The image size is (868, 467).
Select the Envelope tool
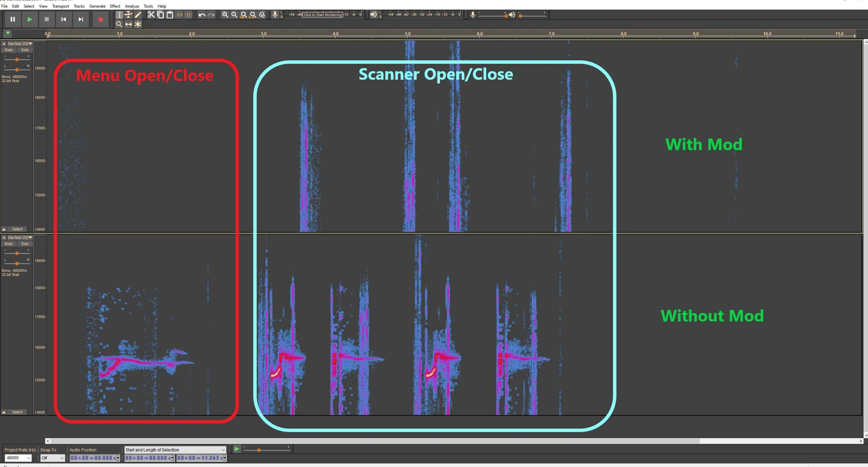pos(128,15)
